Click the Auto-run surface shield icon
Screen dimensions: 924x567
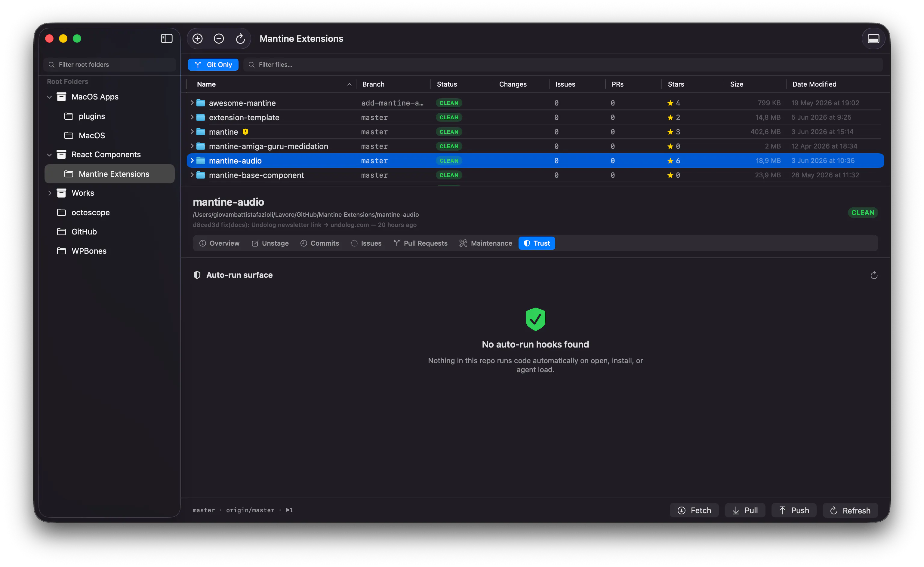(x=197, y=275)
